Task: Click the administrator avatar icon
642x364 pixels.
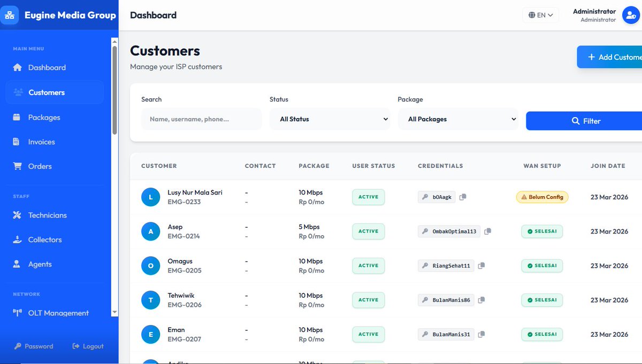Action: click(631, 15)
